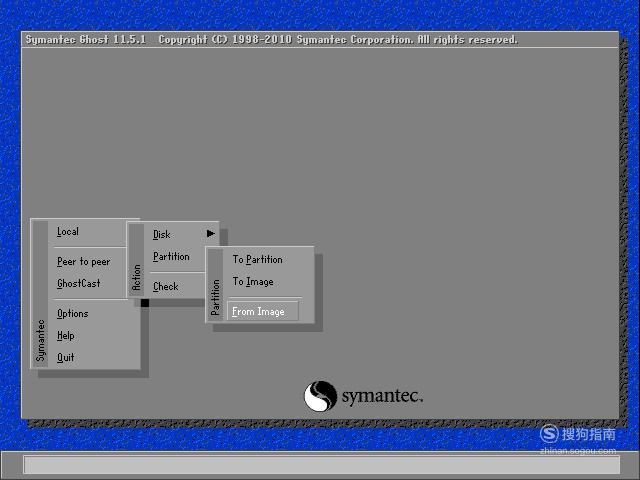Image resolution: width=640 pixels, height=480 pixels.
Task: Expand Disk submenu arrow
Action: [211, 233]
